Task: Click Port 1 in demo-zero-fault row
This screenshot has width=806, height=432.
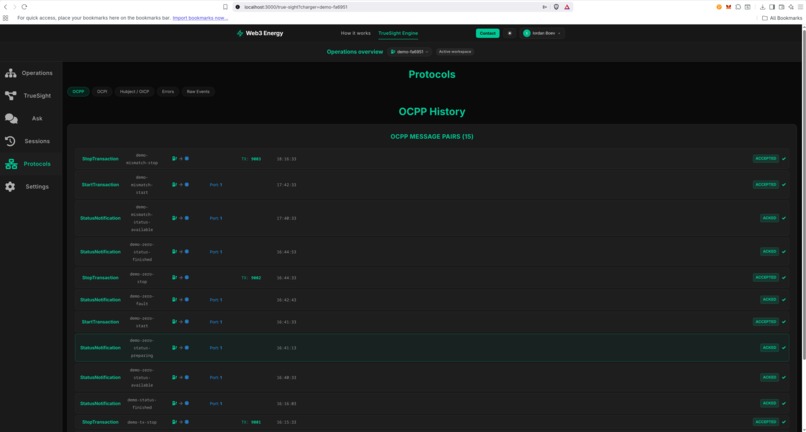Action: click(x=216, y=300)
